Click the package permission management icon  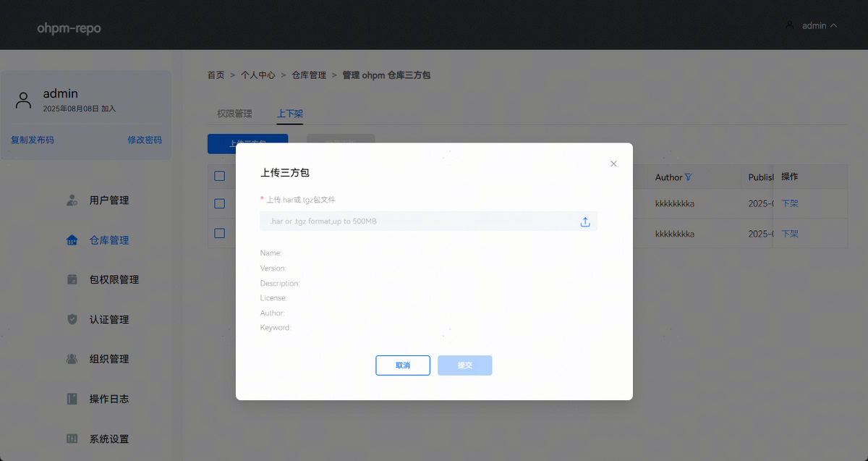click(x=72, y=279)
